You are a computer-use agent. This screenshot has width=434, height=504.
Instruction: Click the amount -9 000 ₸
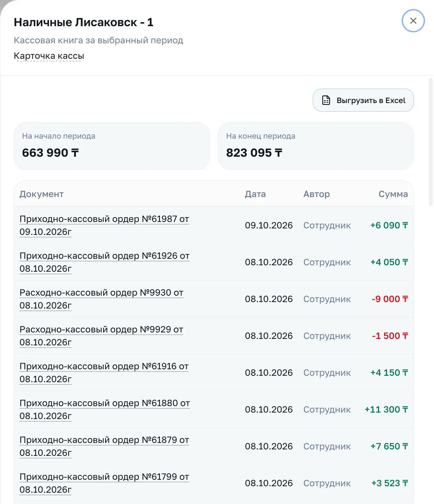[x=390, y=299]
